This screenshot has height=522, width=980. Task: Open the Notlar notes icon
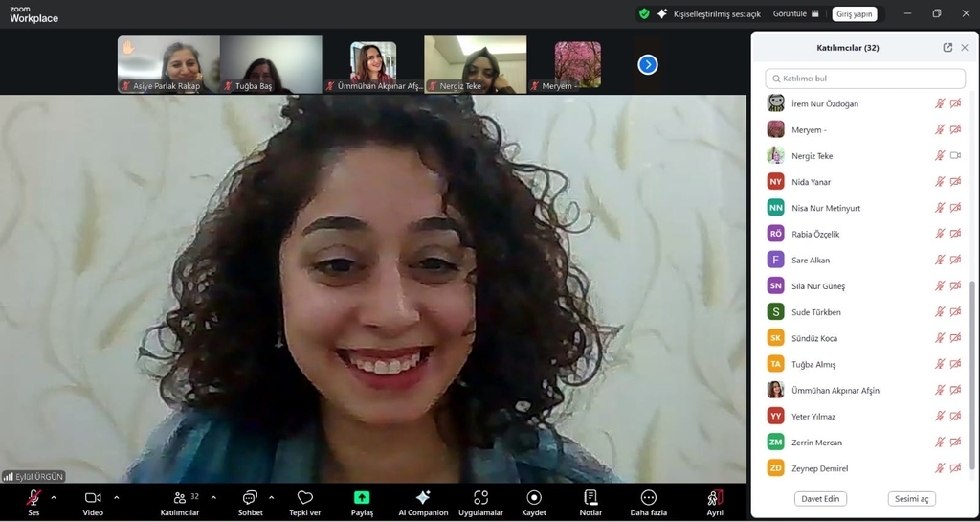click(590, 498)
